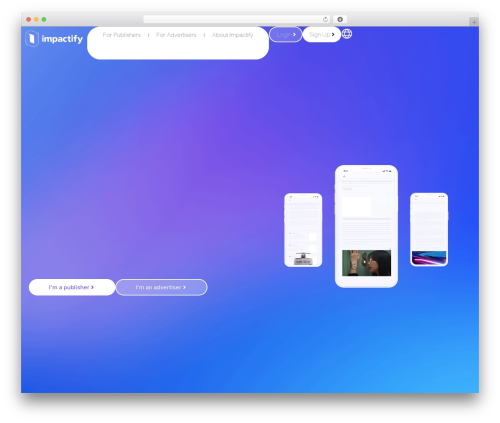Choose I'm an advertiser
The width and height of the screenshot is (500, 423).
click(161, 287)
